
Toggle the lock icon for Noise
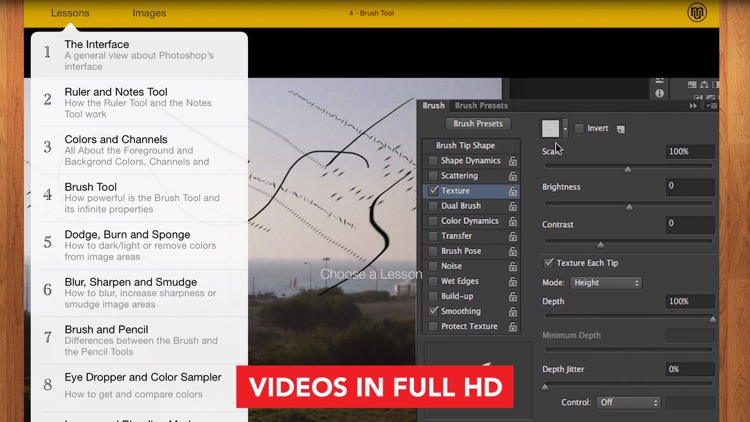pyautogui.click(x=513, y=267)
